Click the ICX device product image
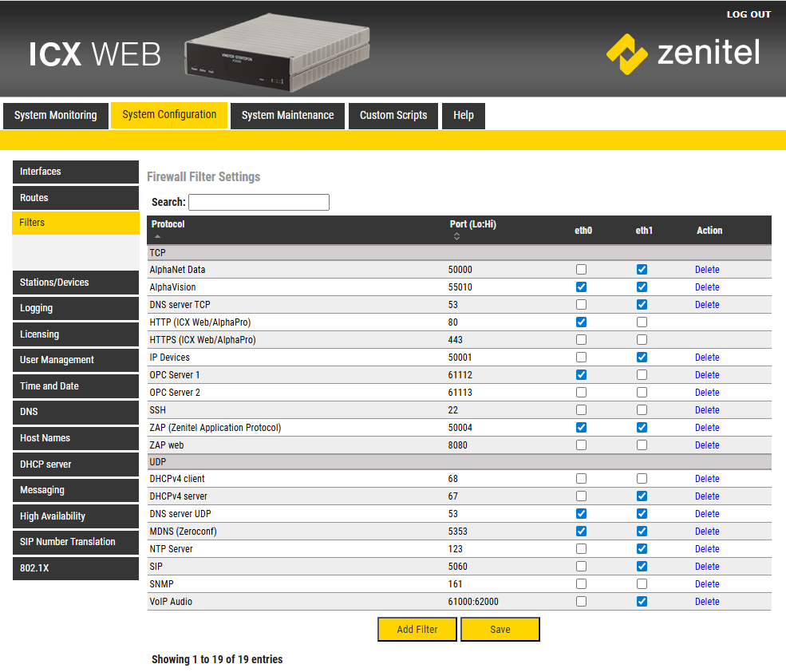Screen dimensions: 786x672 click(277, 53)
